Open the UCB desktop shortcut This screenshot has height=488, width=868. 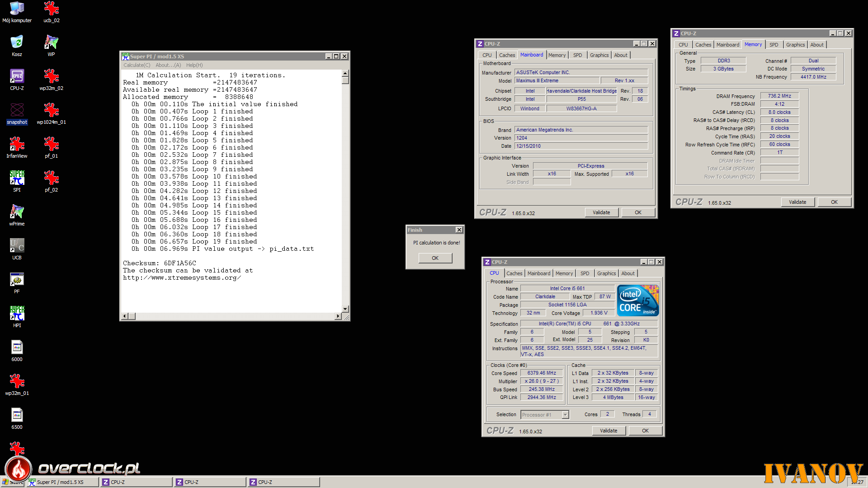[x=17, y=249]
